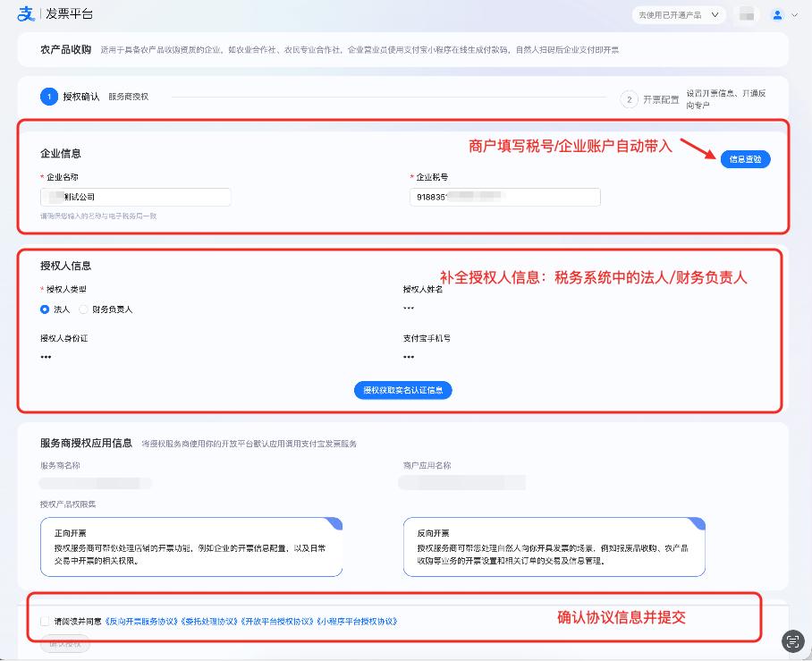Click the 发票平台 title text
This screenshot has width=812, height=661.
(69, 14)
